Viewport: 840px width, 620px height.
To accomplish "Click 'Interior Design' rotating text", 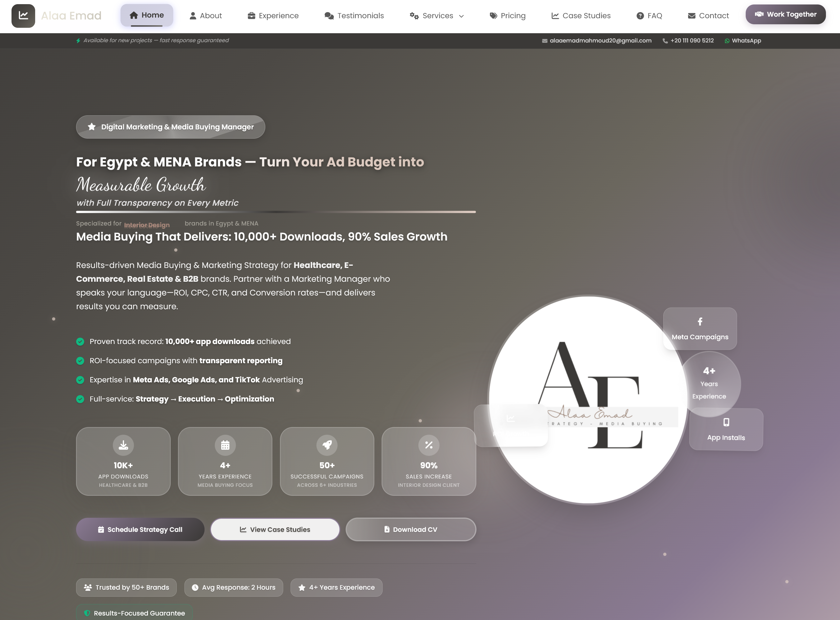I will pos(147,225).
